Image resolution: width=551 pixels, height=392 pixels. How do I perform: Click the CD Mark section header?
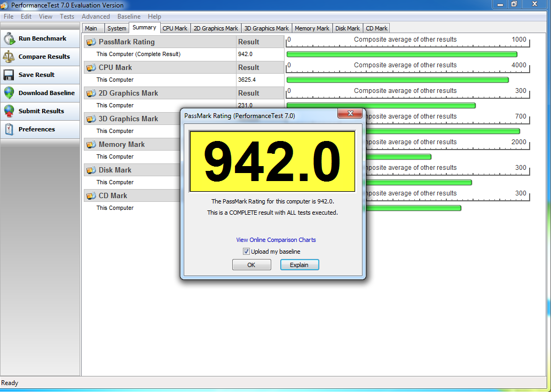[x=132, y=196]
